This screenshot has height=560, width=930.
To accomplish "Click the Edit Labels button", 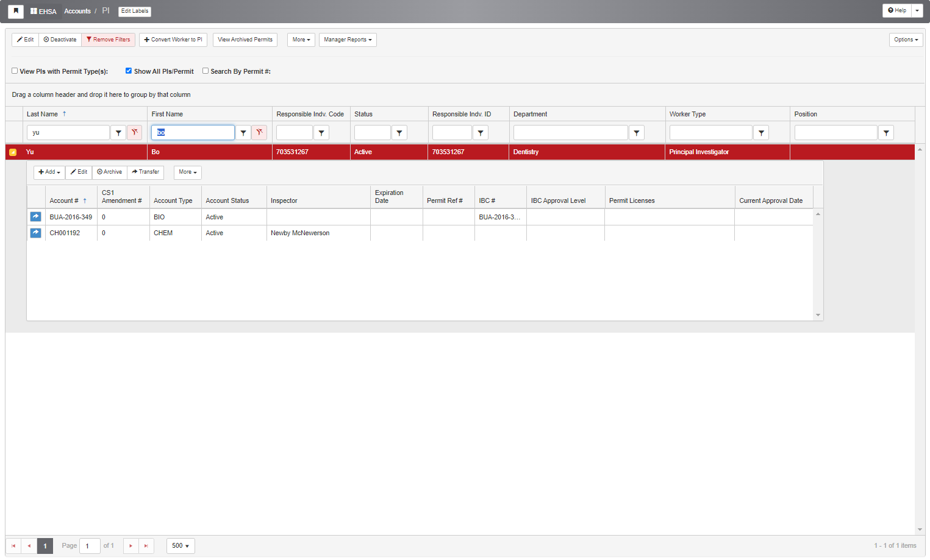I will 135,11.
